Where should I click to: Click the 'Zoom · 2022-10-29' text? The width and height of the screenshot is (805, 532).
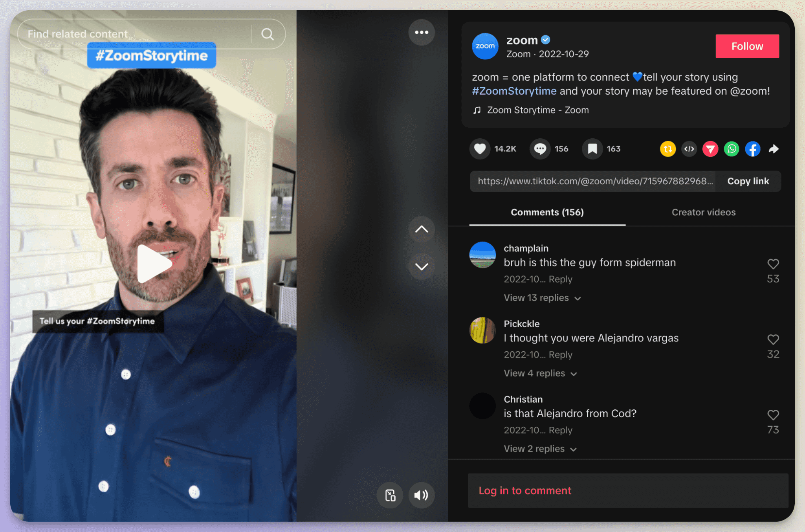pos(547,54)
